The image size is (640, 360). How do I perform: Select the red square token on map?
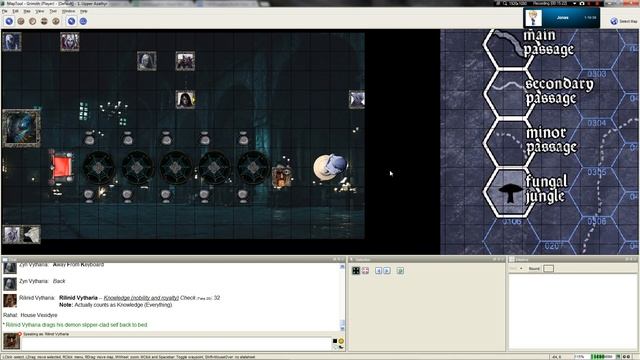(x=62, y=166)
